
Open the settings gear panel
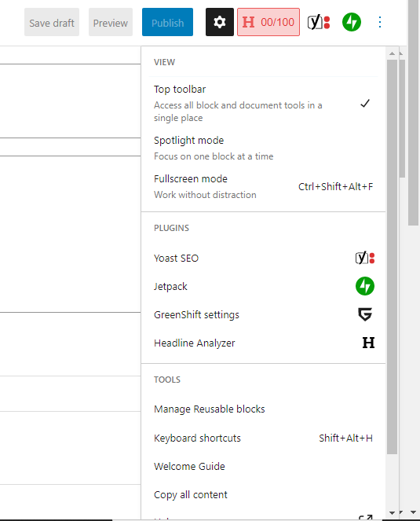220,22
